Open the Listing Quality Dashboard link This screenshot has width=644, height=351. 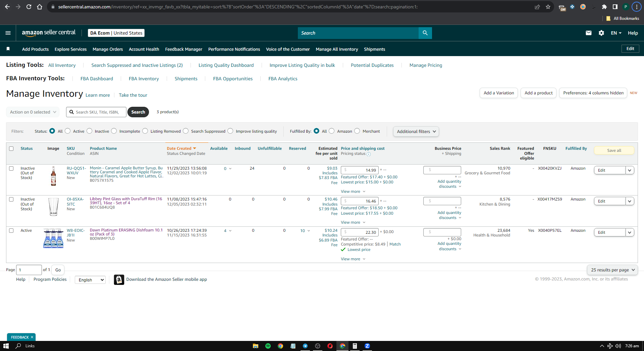coord(226,65)
